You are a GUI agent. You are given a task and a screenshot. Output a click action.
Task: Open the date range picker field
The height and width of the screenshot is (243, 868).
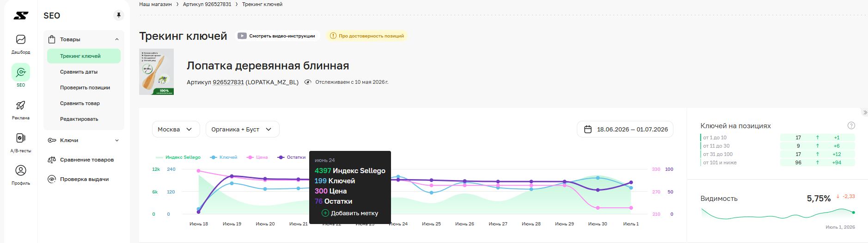click(625, 129)
